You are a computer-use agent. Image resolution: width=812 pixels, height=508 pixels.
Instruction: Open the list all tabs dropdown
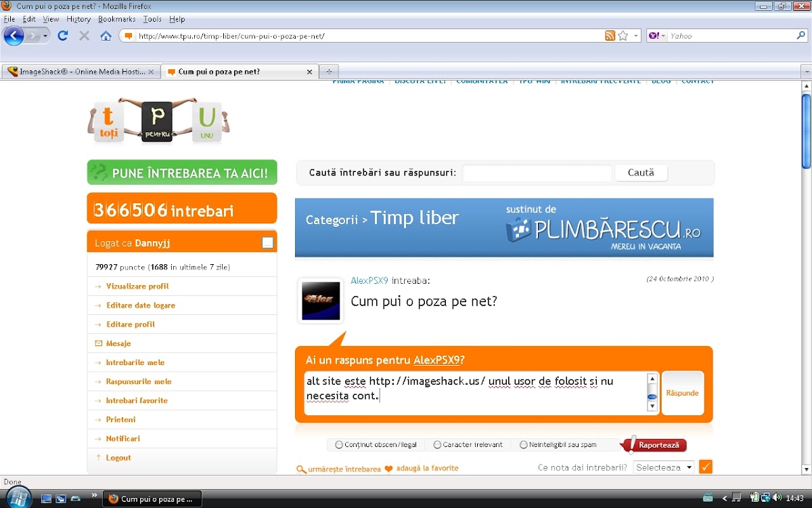point(806,71)
